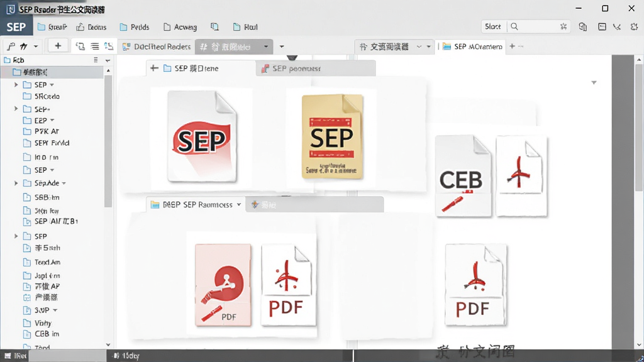Viewport: 644px width, 362px height.
Task: Expand the SepAde folder tree arrow
Action: click(x=16, y=183)
